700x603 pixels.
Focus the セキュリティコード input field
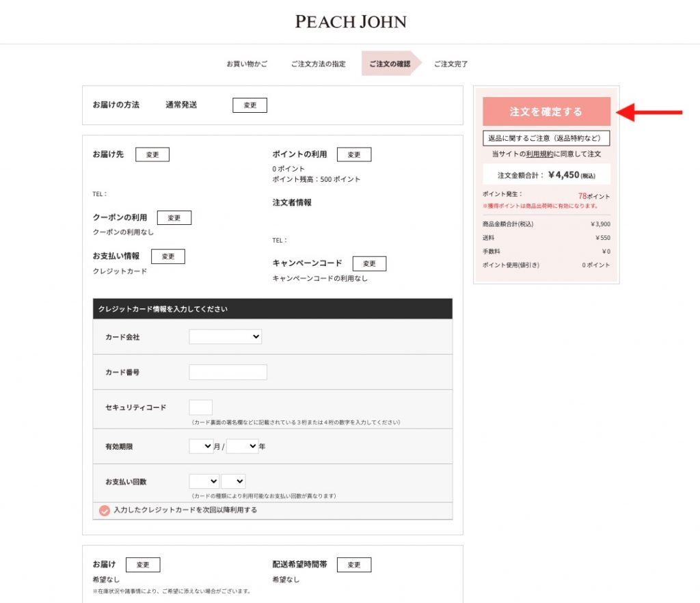[200, 407]
